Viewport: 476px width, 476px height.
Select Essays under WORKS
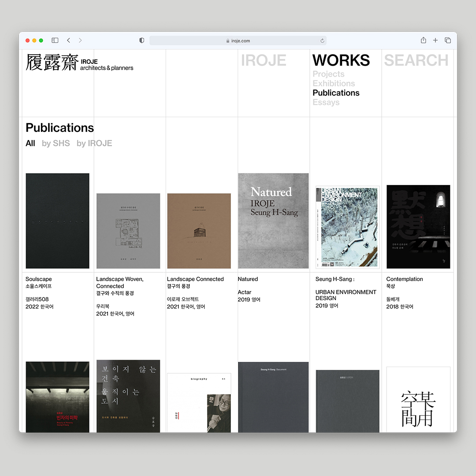pos(326,102)
